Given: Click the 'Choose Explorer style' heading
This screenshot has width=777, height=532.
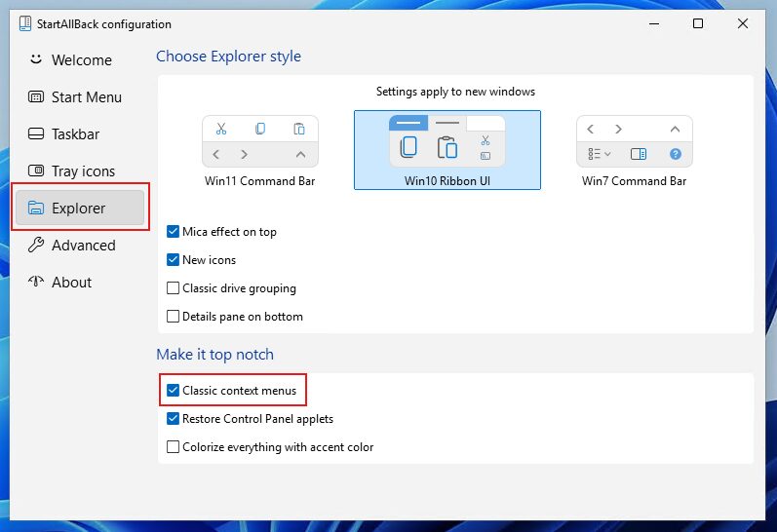Looking at the screenshot, I should click(228, 57).
